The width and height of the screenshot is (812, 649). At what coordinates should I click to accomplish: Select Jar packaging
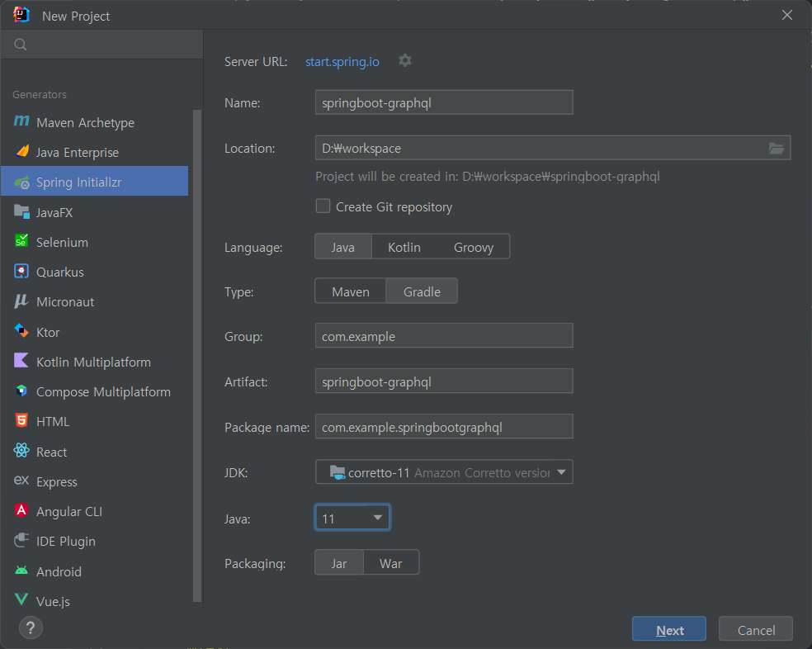pyautogui.click(x=339, y=563)
